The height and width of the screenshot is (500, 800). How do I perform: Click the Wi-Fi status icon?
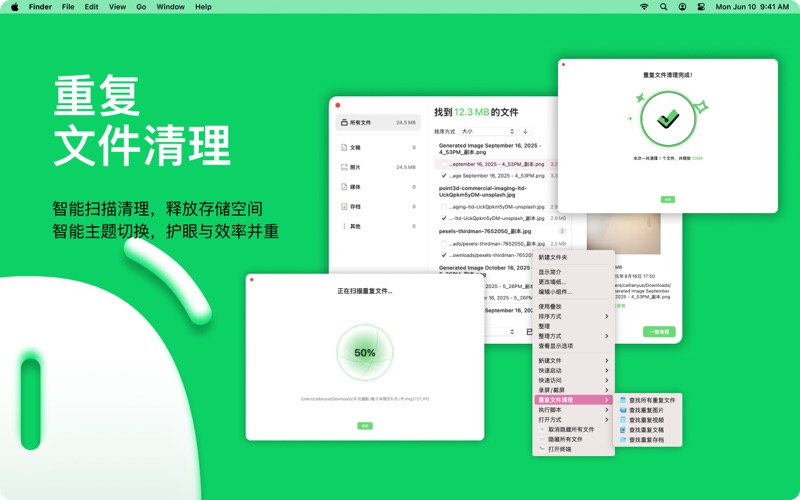coord(644,7)
